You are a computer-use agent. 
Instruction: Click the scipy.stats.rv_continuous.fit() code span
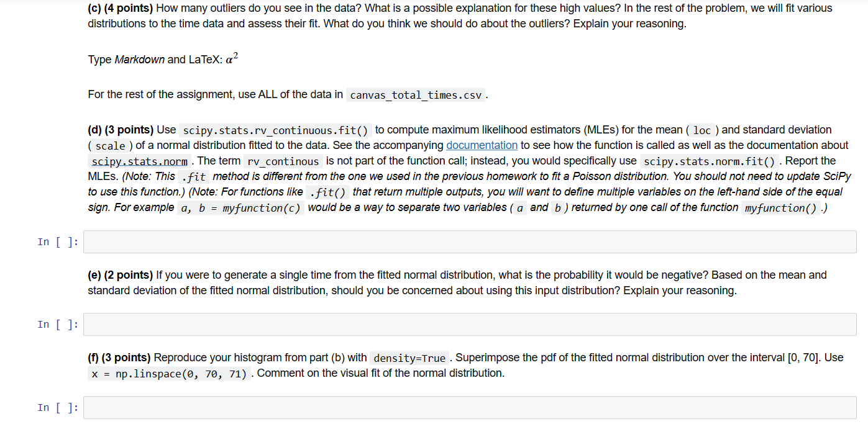(x=276, y=130)
